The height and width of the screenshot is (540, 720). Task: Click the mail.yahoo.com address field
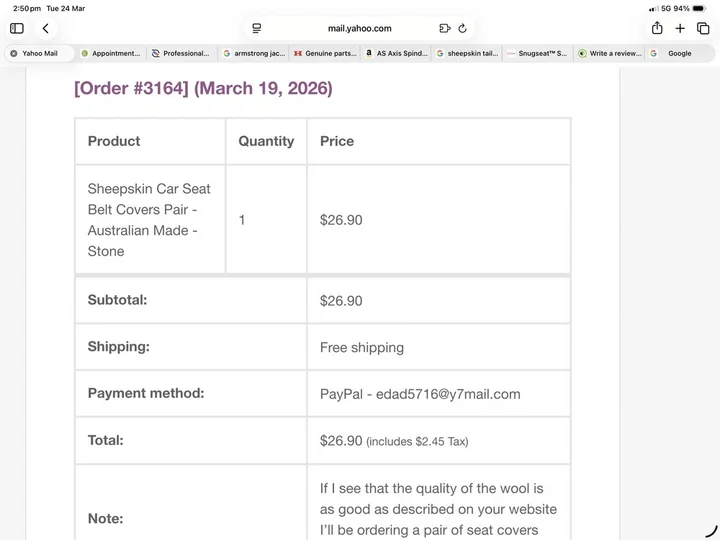click(360, 28)
